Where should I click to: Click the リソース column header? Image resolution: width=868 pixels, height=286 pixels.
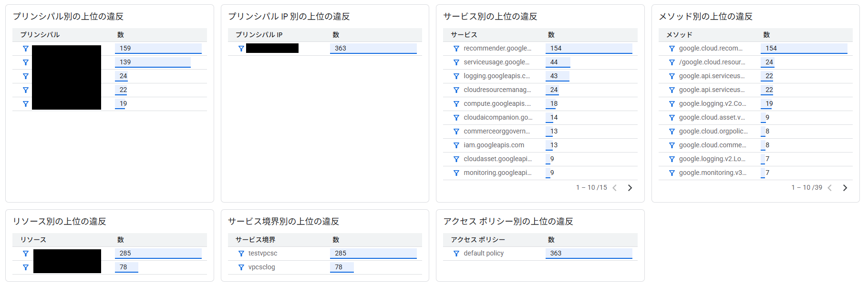(x=33, y=240)
